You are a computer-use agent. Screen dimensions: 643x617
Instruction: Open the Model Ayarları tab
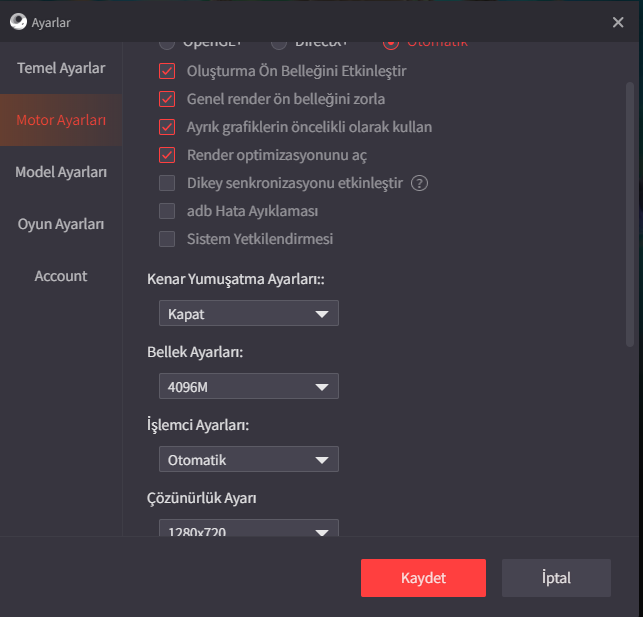click(x=61, y=172)
